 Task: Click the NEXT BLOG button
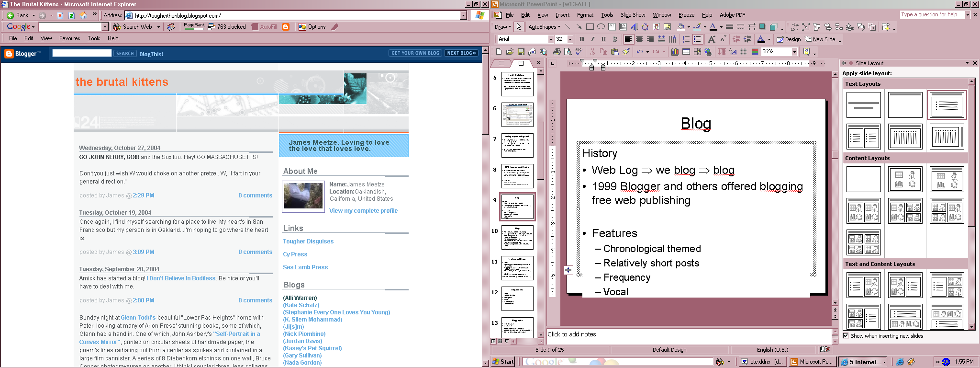click(x=461, y=53)
